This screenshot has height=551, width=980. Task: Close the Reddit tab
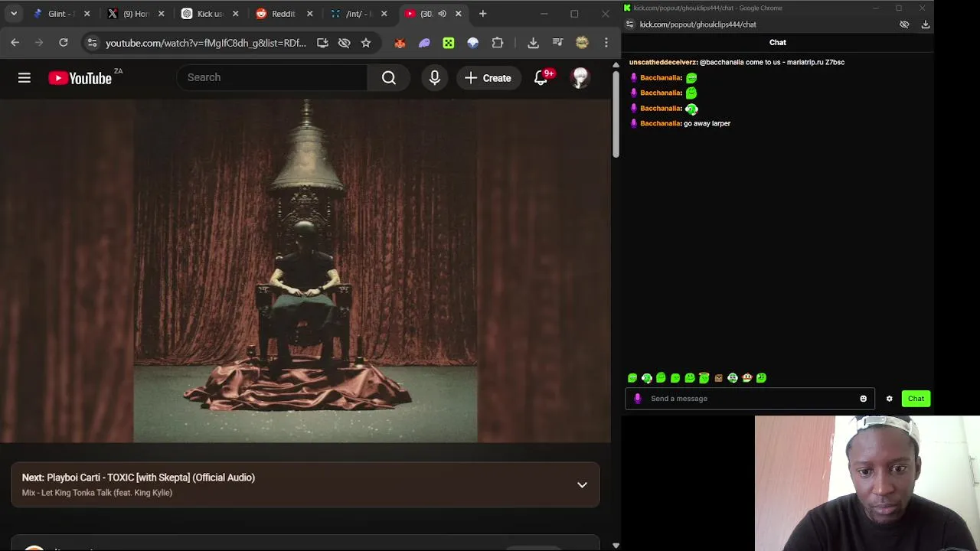point(310,14)
